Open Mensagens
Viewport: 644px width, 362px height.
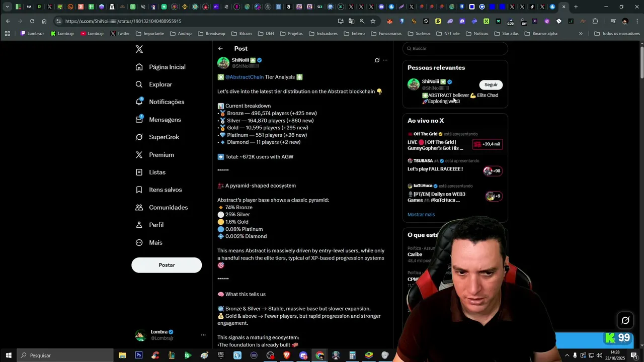(158, 120)
